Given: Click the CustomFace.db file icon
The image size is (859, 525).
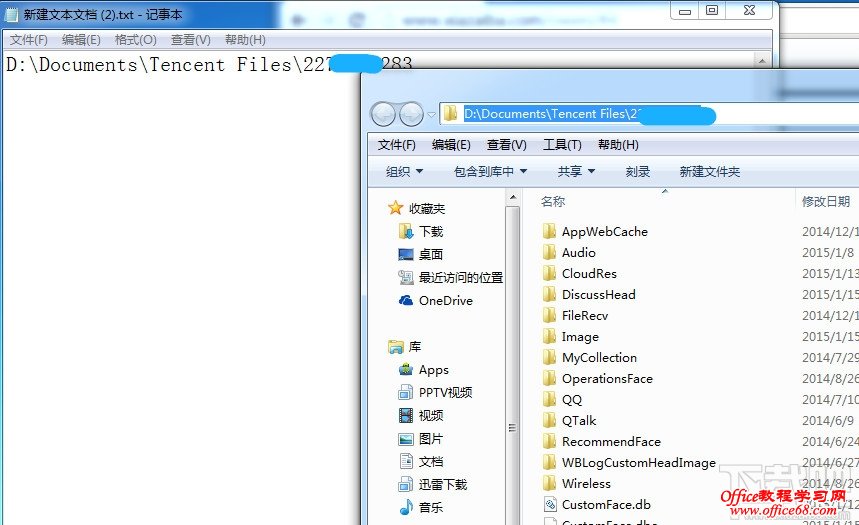Looking at the screenshot, I should (550, 504).
